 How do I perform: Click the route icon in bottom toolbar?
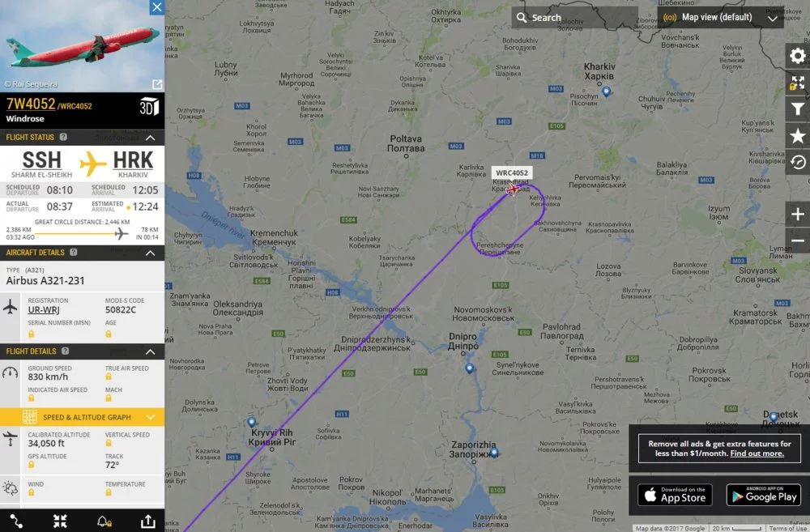(x=16, y=521)
